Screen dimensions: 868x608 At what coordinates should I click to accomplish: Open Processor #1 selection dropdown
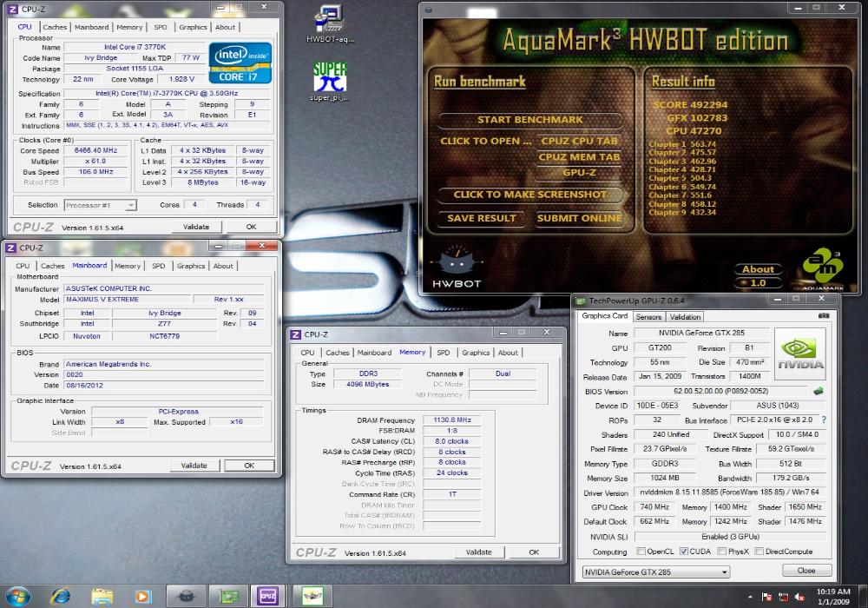[x=100, y=205]
